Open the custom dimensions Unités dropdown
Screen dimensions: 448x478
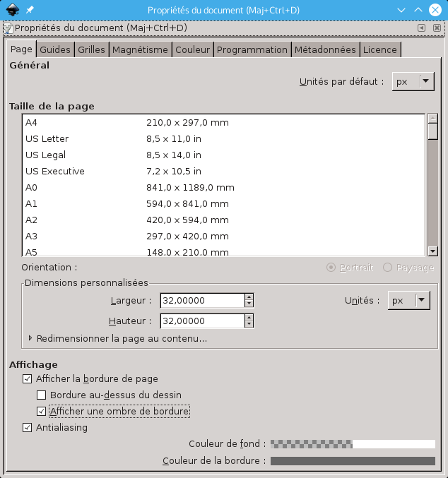tap(408, 300)
